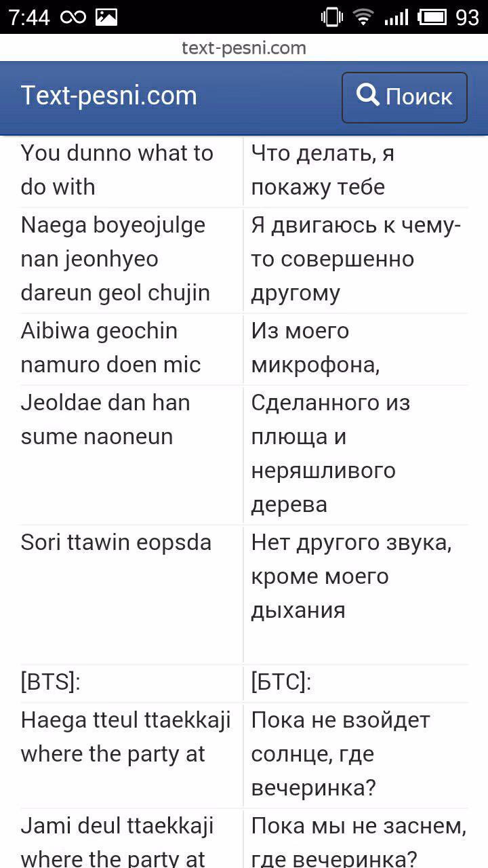Tap lyric 'Haega tteul ttaekkaji where the party at'

click(x=126, y=737)
